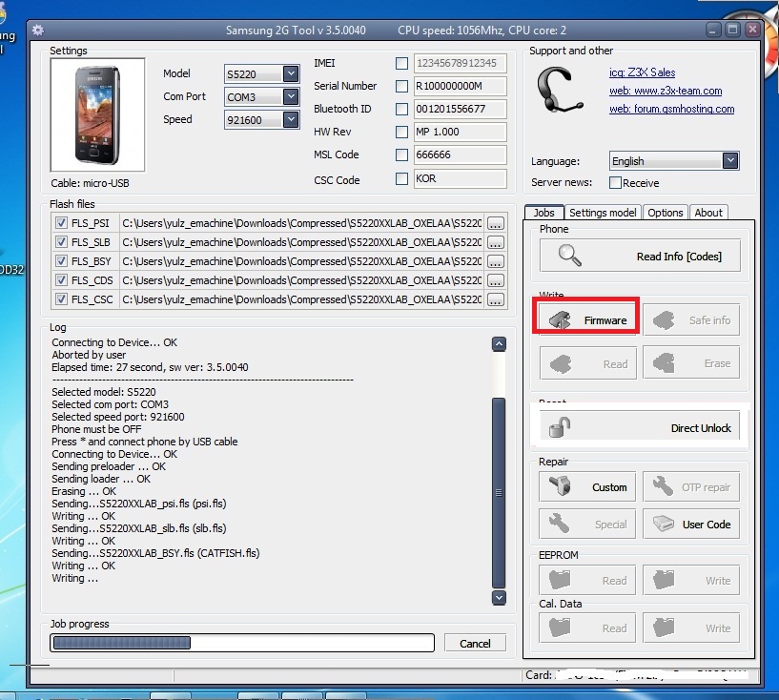This screenshot has width=779, height=700.
Task: Open the Options tab
Action: (x=666, y=213)
